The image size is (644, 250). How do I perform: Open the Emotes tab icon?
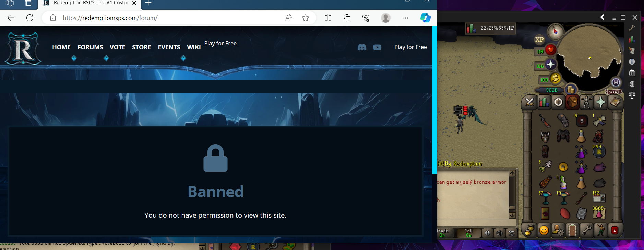click(x=600, y=230)
